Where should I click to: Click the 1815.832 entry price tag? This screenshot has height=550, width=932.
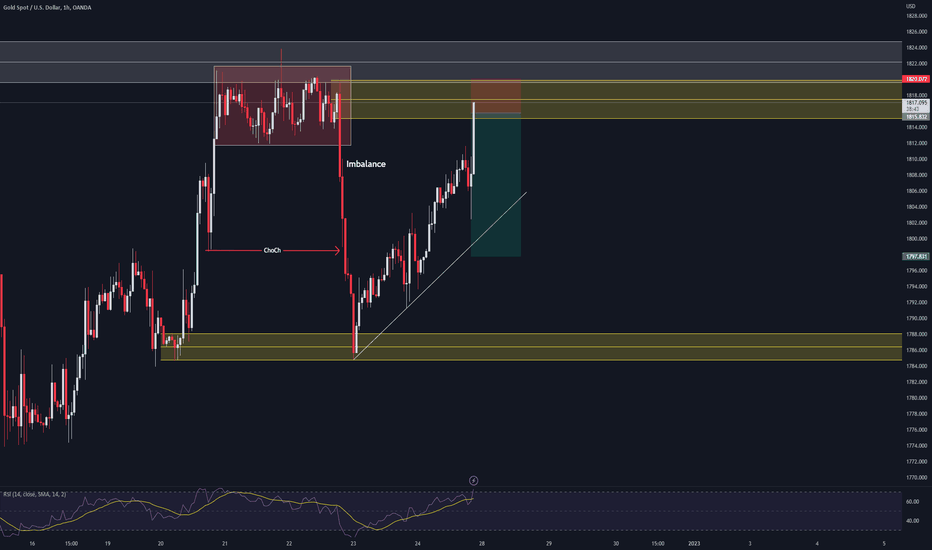pyautogui.click(x=916, y=117)
